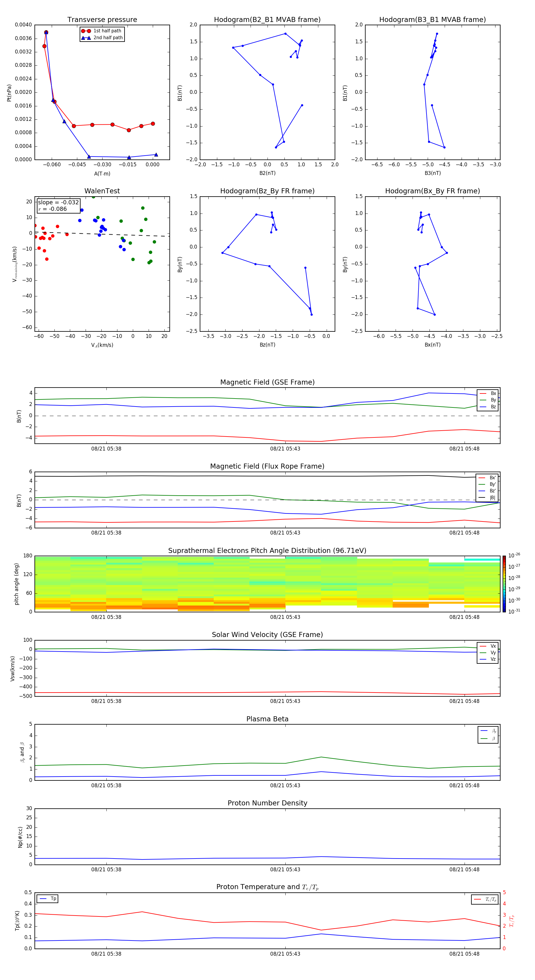Screen dimensions: 535x980
Task: Select the Vx legend entry
Action: point(488,646)
